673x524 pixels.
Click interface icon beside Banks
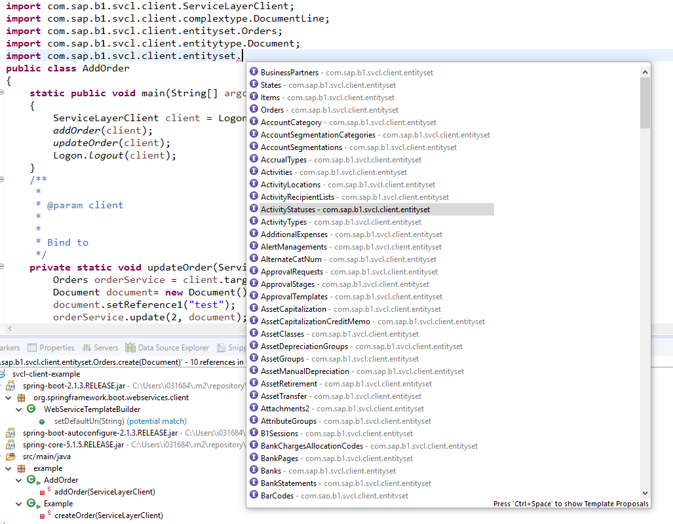(254, 470)
